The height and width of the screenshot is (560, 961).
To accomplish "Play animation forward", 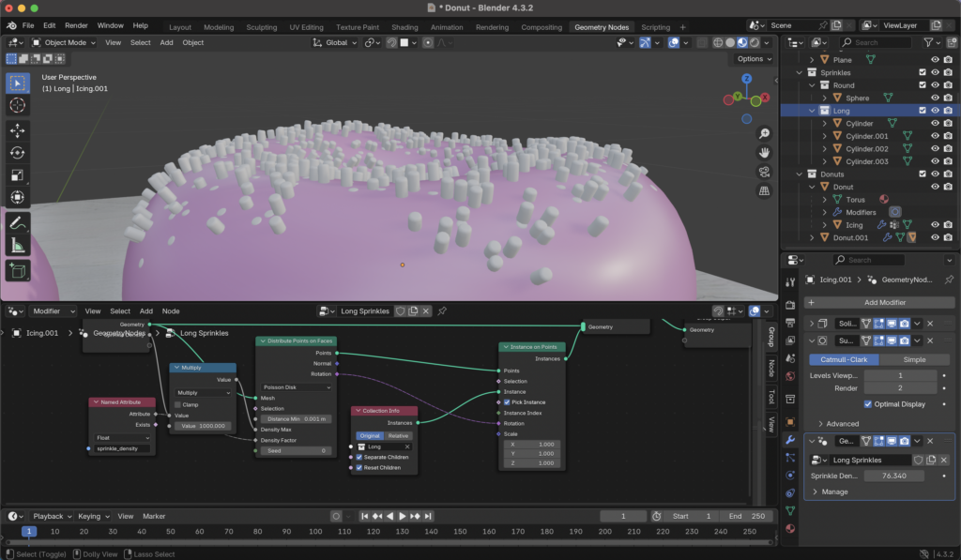I will pyautogui.click(x=402, y=516).
